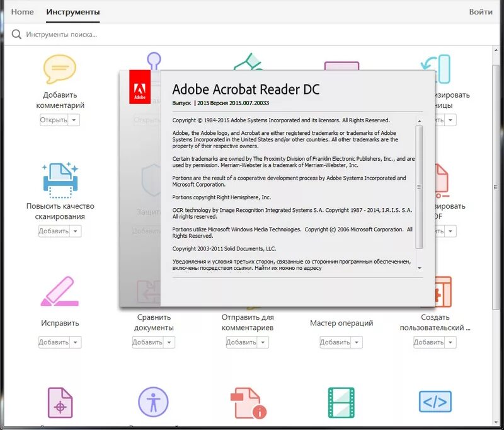Click the search magnifier icon
Screen dimensions: 504x430
[x=16, y=34]
